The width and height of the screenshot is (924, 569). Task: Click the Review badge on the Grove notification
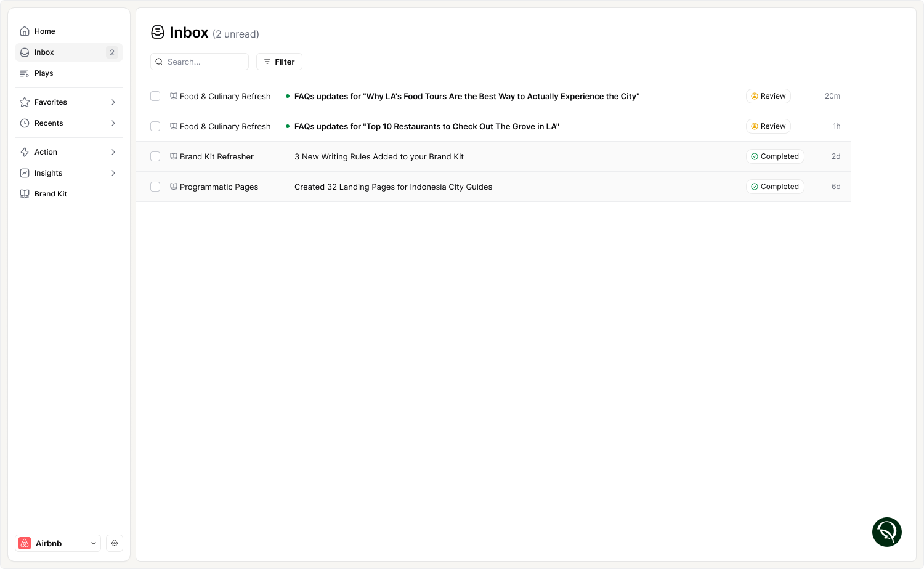click(768, 126)
